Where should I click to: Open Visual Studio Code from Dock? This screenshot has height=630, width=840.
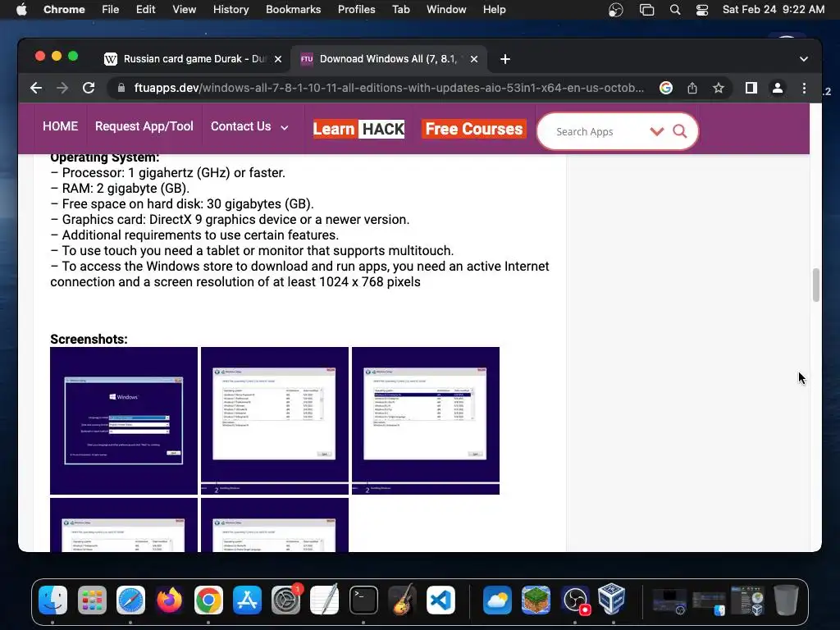tap(441, 600)
